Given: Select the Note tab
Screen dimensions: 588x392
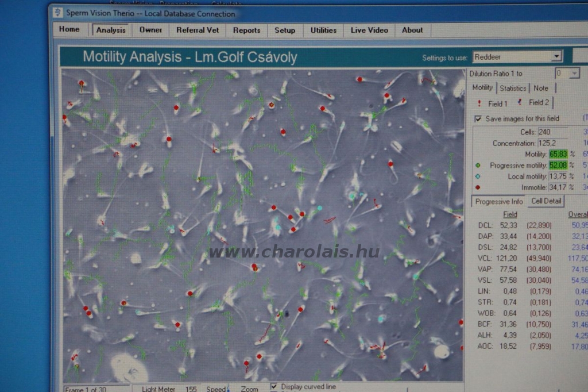Looking at the screenshot, I should [541, 88].
